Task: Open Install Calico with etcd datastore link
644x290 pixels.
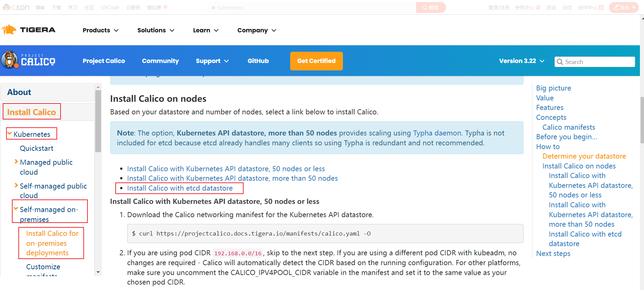Action: [x=180, y=188]
